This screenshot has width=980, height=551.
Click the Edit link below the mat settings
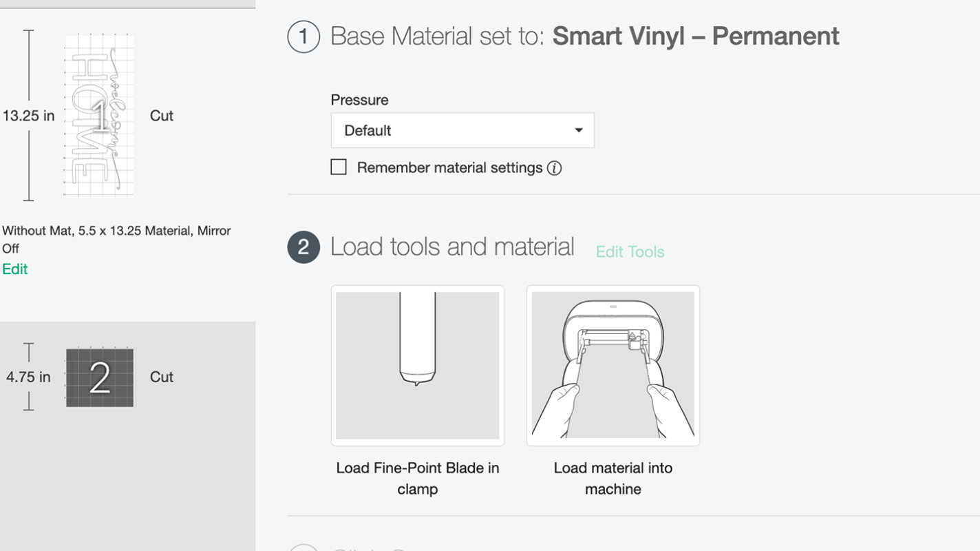click(16, 269)
